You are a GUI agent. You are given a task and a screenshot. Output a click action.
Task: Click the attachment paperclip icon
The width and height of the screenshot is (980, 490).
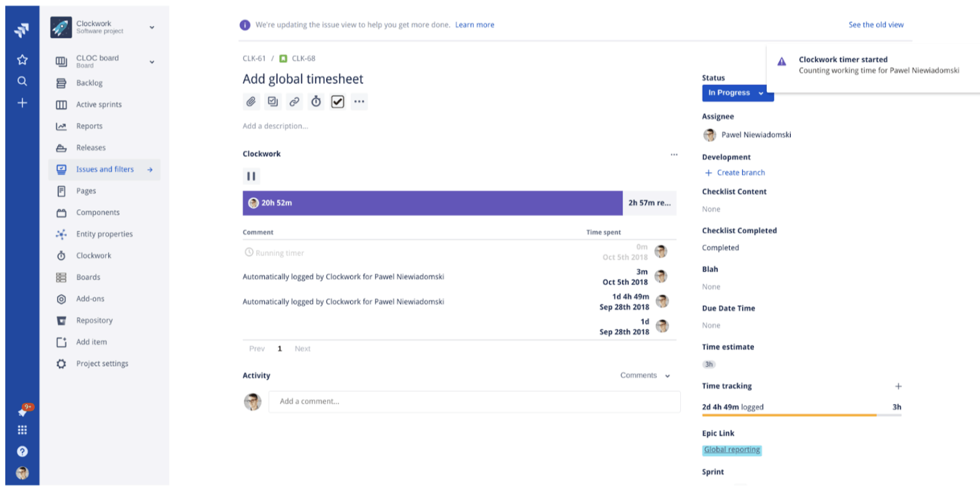[251, 102]
